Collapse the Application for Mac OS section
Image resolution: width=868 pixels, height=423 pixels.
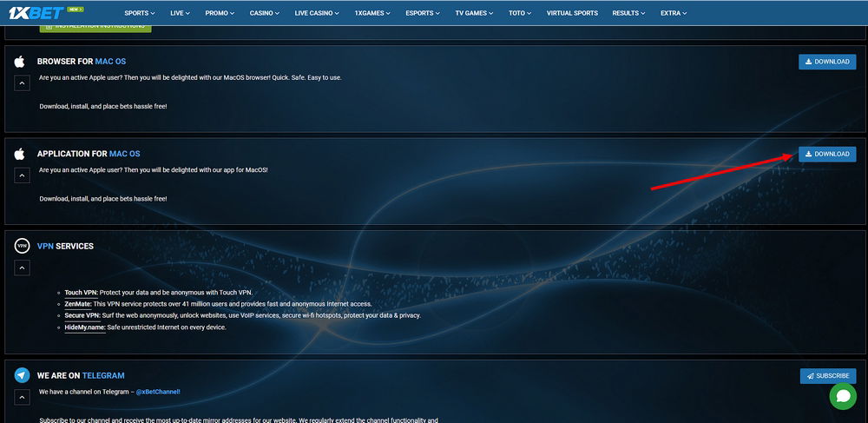(22, 175)
